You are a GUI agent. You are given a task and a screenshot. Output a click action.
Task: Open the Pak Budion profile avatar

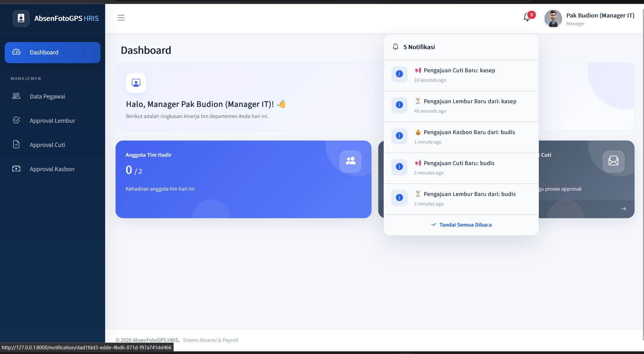tap(553, 18)
